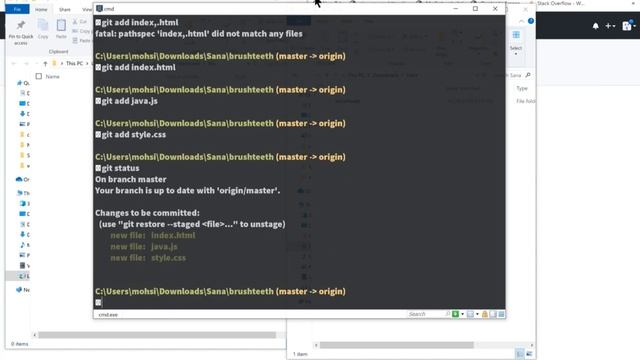
Task: Click the icon left of blue grid in status bar
Action: [493, 314]
